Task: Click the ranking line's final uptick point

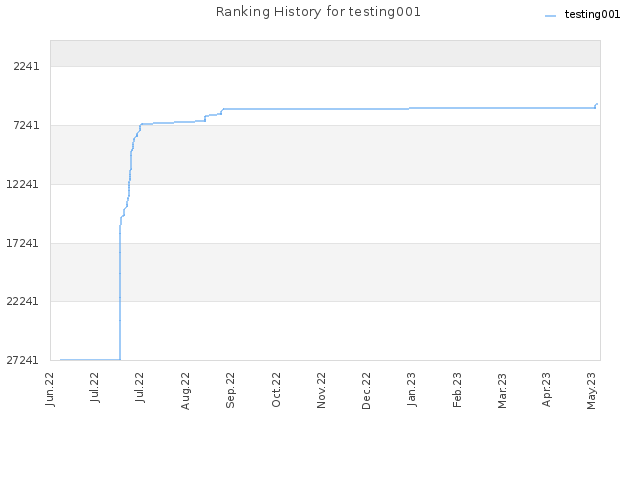Action: 597,104
